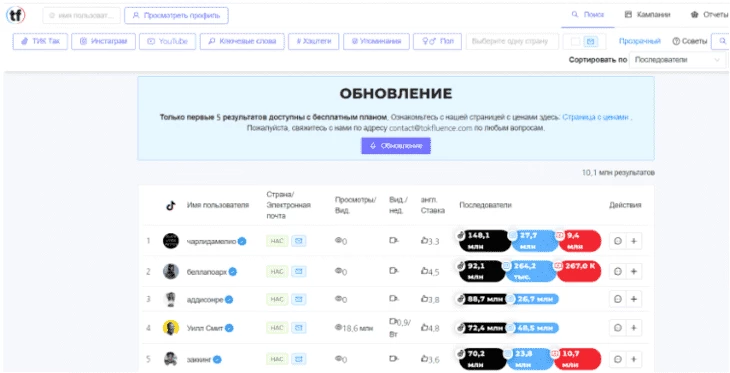Viewport: 730px width, 373px height.
Task: Click the email icon in закинг row
Action: pos(299,359)
